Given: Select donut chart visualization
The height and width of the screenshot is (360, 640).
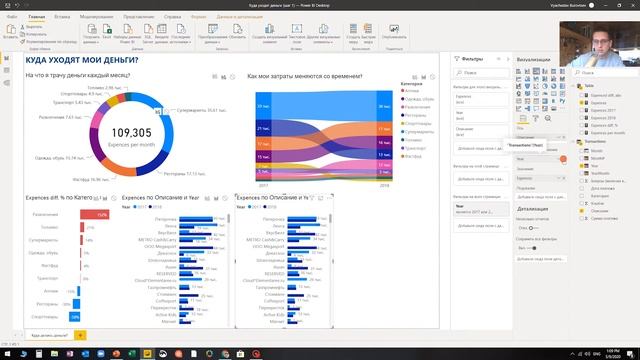Looking at the screenshot, I should (554, 86).
